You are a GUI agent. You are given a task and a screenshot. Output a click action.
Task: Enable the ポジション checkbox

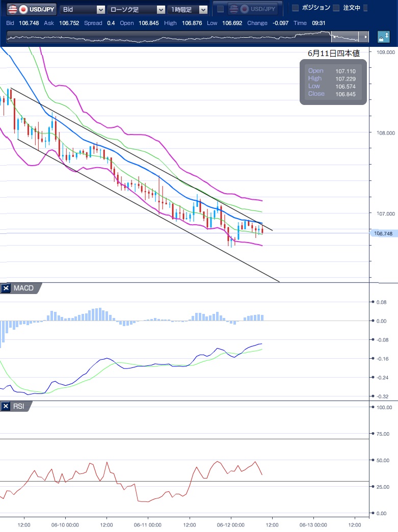click(x=295, y=8)
